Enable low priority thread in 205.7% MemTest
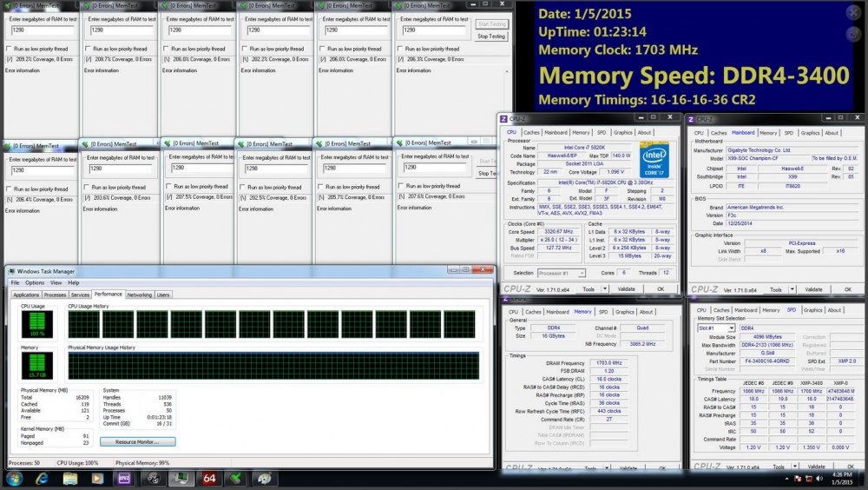Viewport: 868px width, 490px height. 320,187
